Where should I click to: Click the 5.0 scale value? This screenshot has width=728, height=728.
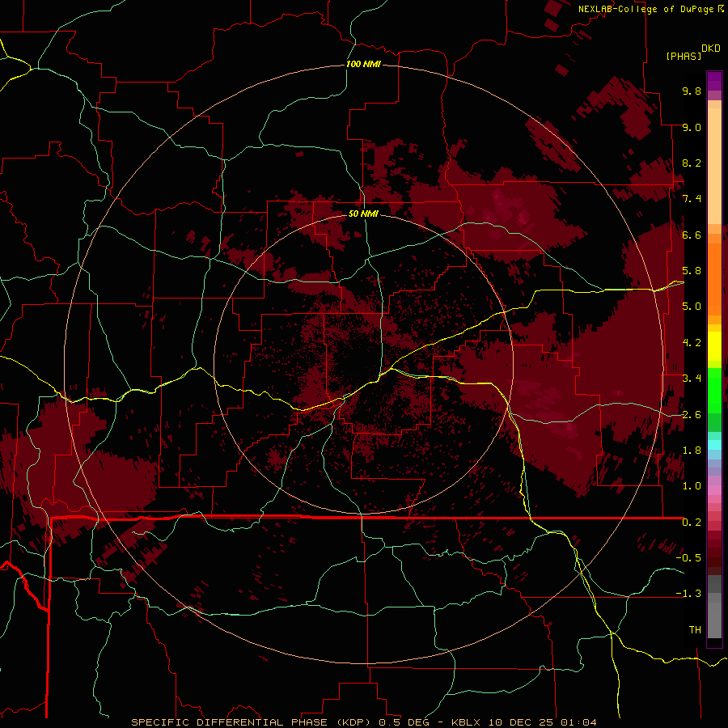692,307
